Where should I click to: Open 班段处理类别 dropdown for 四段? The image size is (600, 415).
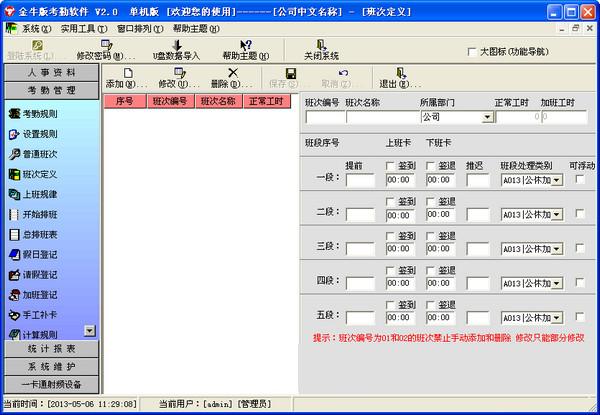(x=557, y=283)
